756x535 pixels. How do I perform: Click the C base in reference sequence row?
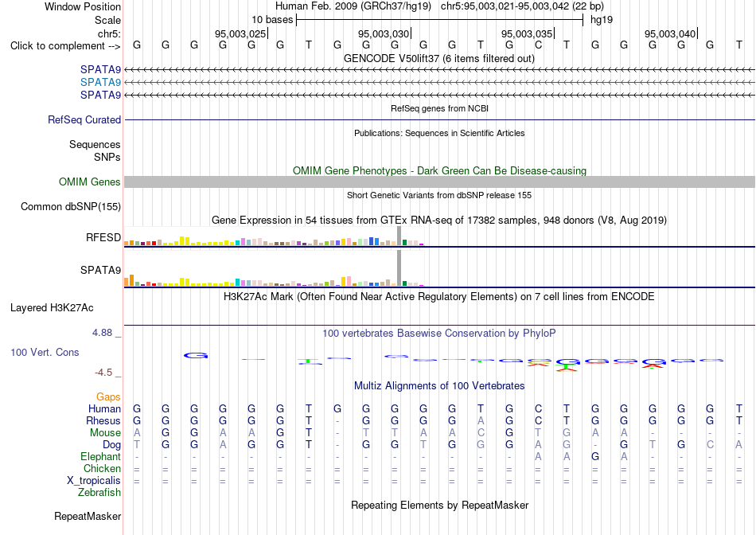coord(538,45)
